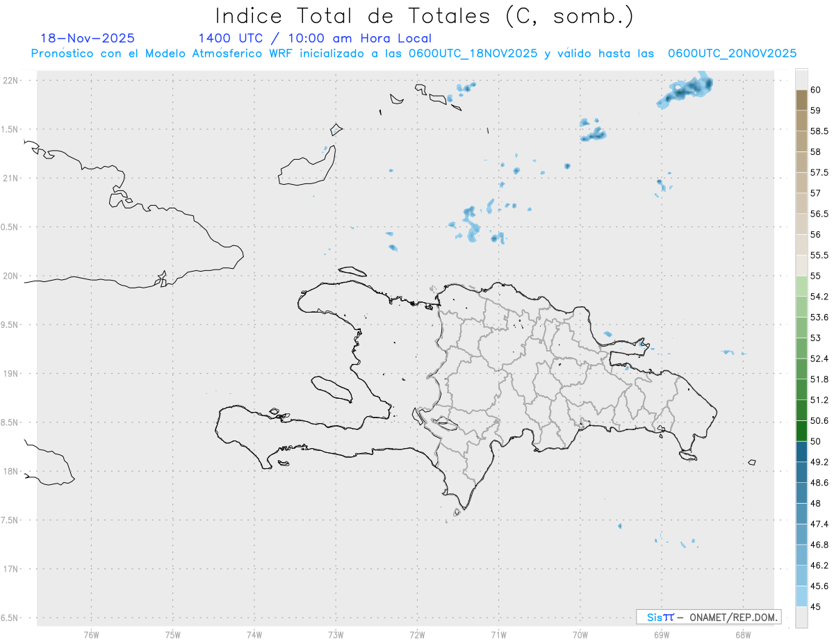
Task: Click the medium green swatch between 52.4 and 53
Action: coord(801,348)
